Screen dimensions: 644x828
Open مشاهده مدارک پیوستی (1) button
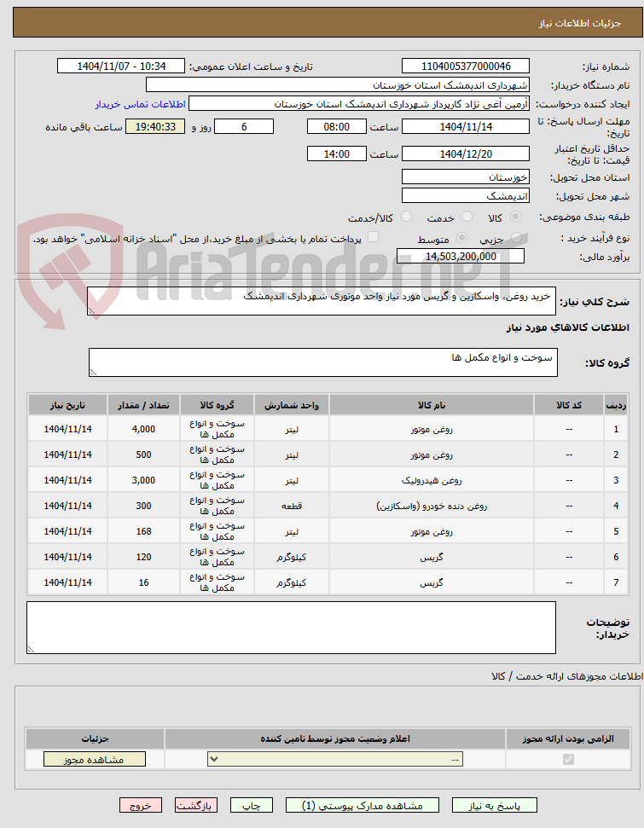[x=362, y=805]
